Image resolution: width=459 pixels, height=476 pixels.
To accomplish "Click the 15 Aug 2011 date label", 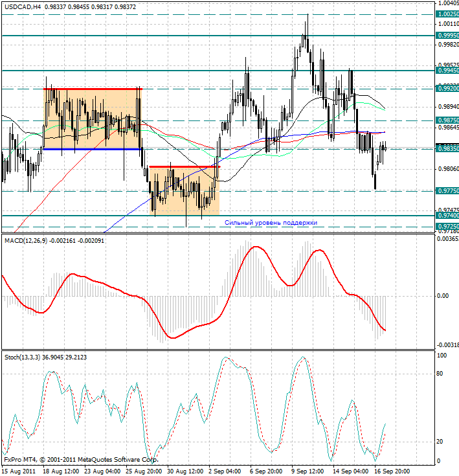I will pyautogui.click(x=20, y=471).
